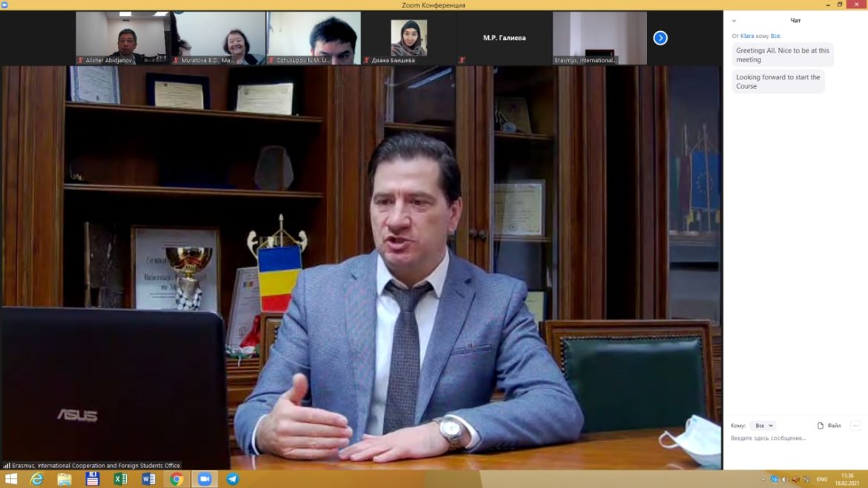Launch Excel from the taskbar
The image size is (868, 488).
(x=120, y=479)
